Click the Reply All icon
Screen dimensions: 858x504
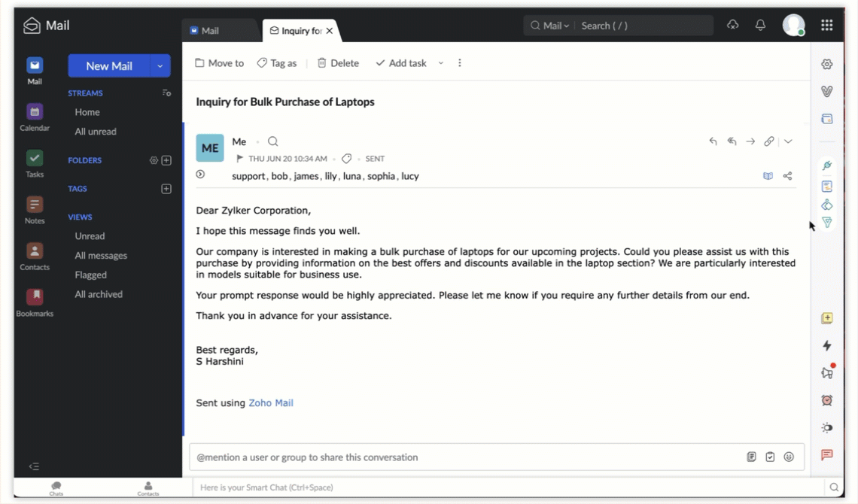[x=732, y=141]
